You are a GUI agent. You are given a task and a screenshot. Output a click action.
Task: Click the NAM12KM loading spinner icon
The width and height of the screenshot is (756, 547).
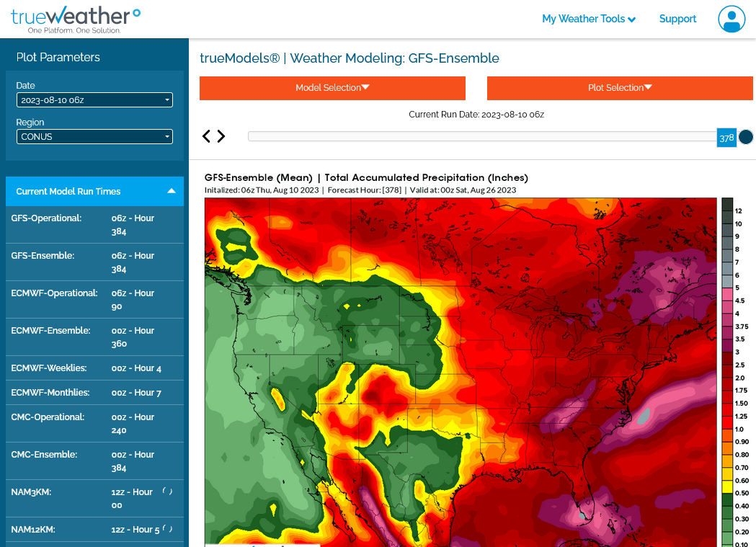(167, 529)
